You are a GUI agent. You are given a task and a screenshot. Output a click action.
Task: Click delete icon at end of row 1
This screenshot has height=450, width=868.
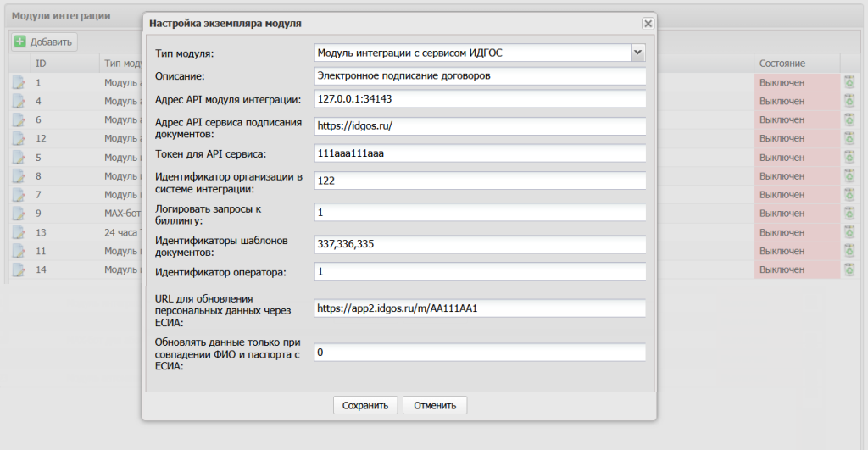pos(849,82)
